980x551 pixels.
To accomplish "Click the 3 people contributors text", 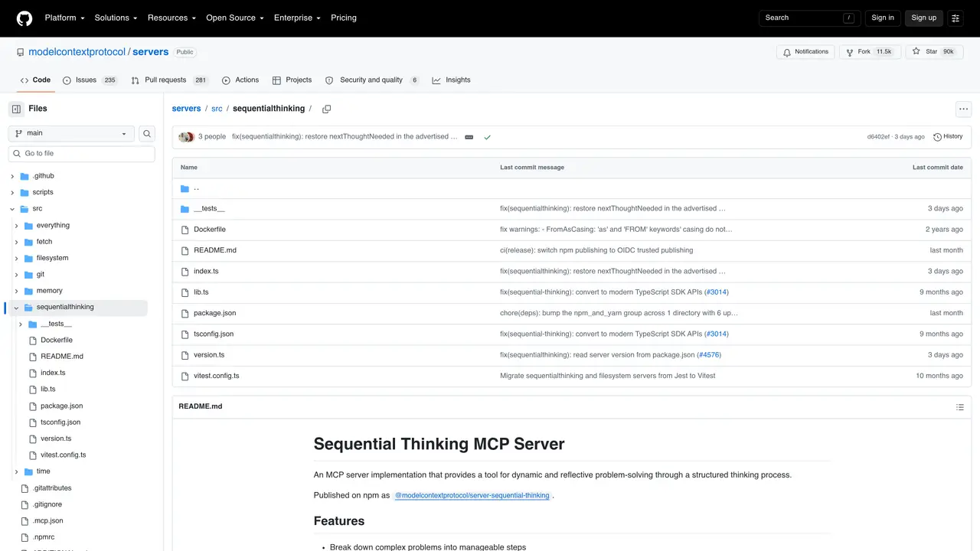I will [212, 137].
